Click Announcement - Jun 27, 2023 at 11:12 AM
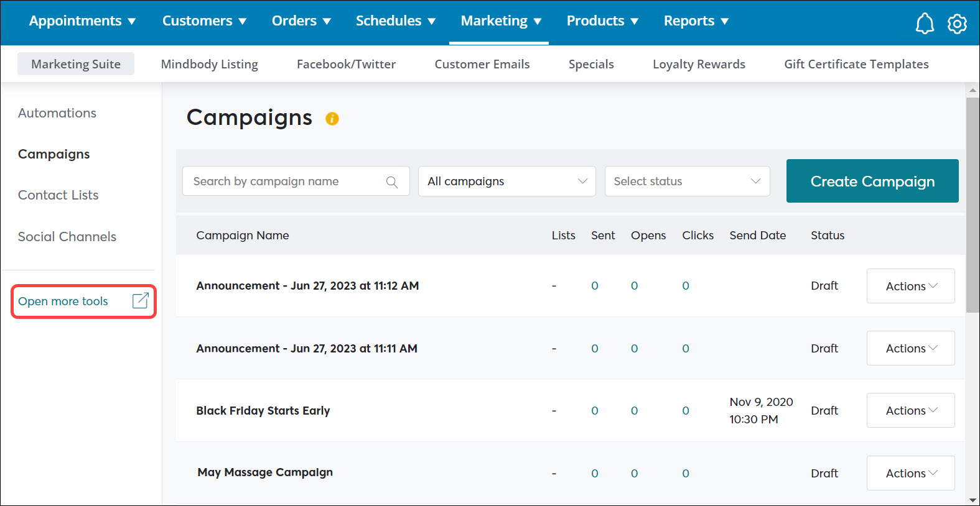Viewport: 980px width, 506px height. [x=307, y=286]
